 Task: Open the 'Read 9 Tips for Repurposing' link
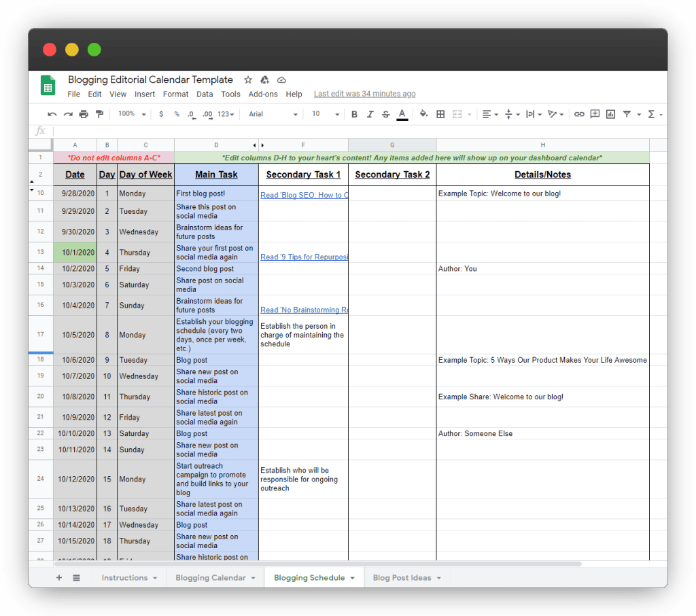point(304,257)
